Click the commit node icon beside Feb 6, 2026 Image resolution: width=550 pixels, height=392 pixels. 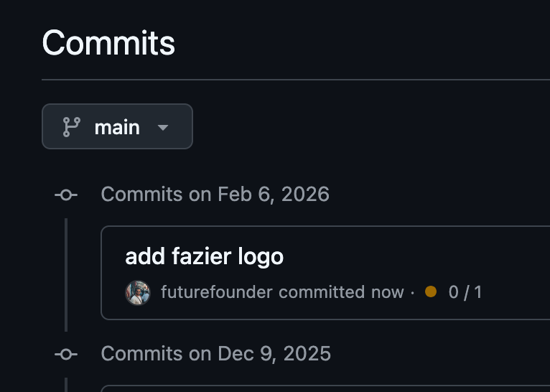click(x=66, y=195)
